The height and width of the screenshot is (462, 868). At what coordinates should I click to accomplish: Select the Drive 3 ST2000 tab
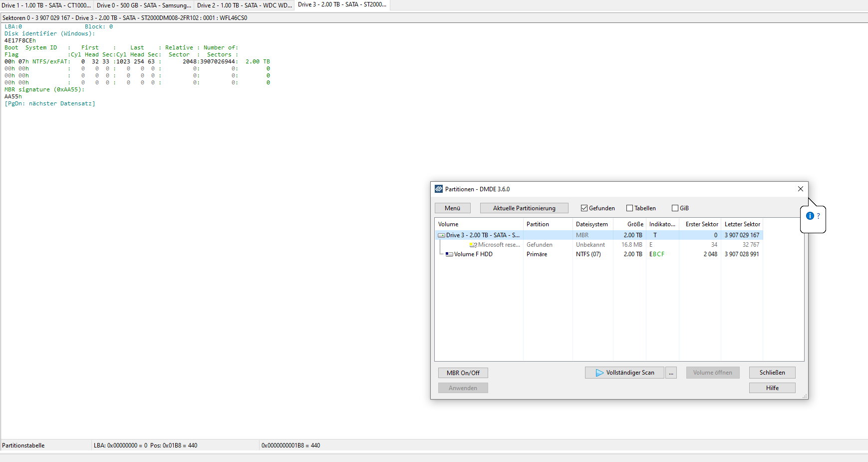click(342, 4)
